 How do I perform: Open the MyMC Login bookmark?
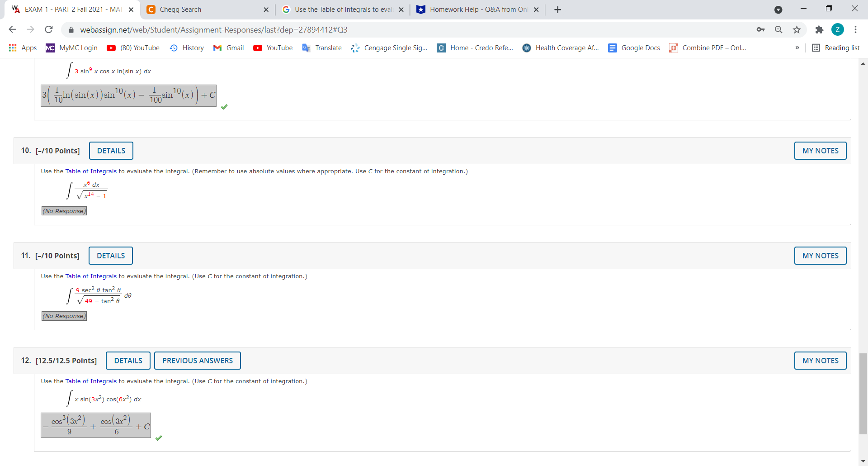click(x=71, y=48)
